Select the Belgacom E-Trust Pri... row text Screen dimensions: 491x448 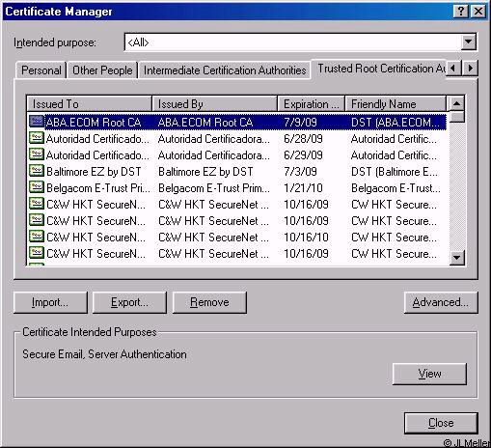coord(98,188)
